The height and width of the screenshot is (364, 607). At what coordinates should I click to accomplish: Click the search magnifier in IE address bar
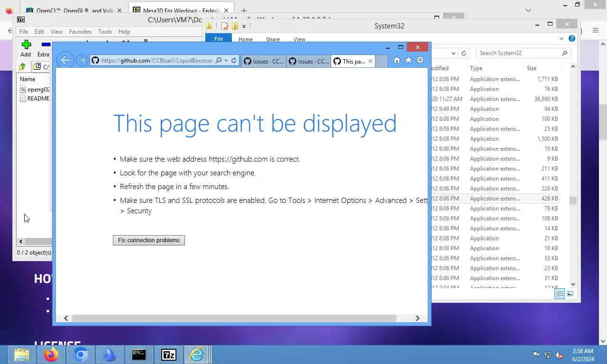click(219, 61)
